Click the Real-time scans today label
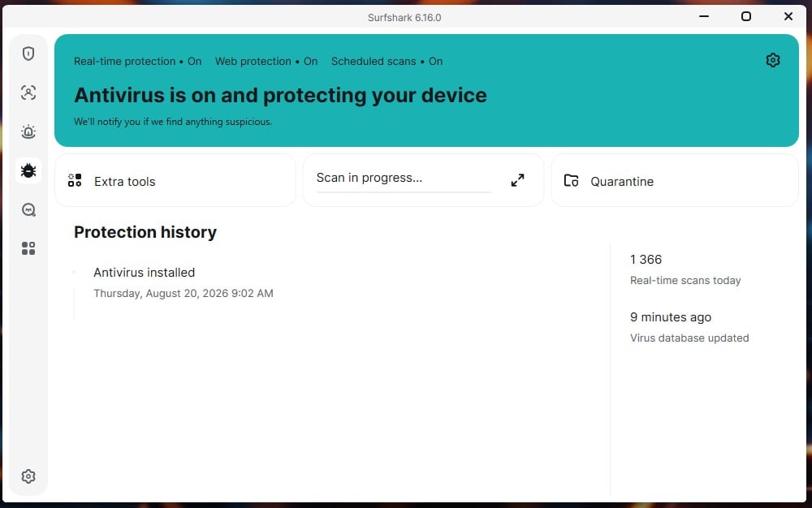This screenshot has height=508, width=812. pos(685,281)
